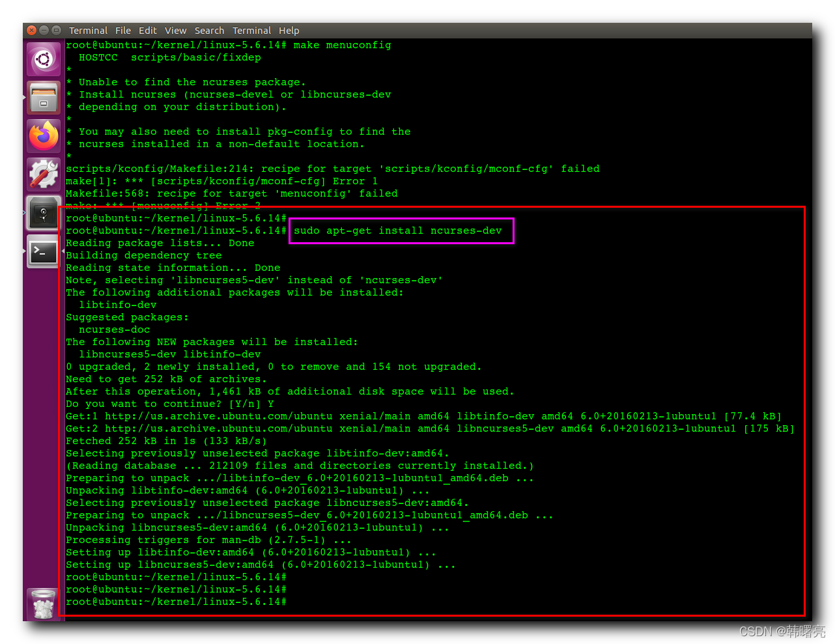This screenshot has width=835, height=644.
Task: Open the File menu
Action: [x=122, y=30]
